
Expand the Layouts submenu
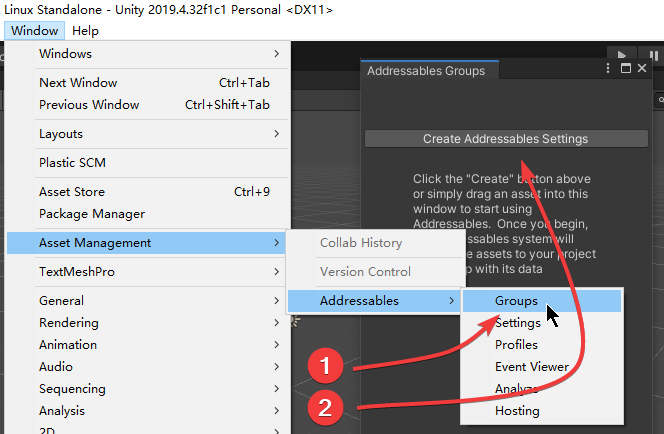pyautogui.click(x=148, y=134)
